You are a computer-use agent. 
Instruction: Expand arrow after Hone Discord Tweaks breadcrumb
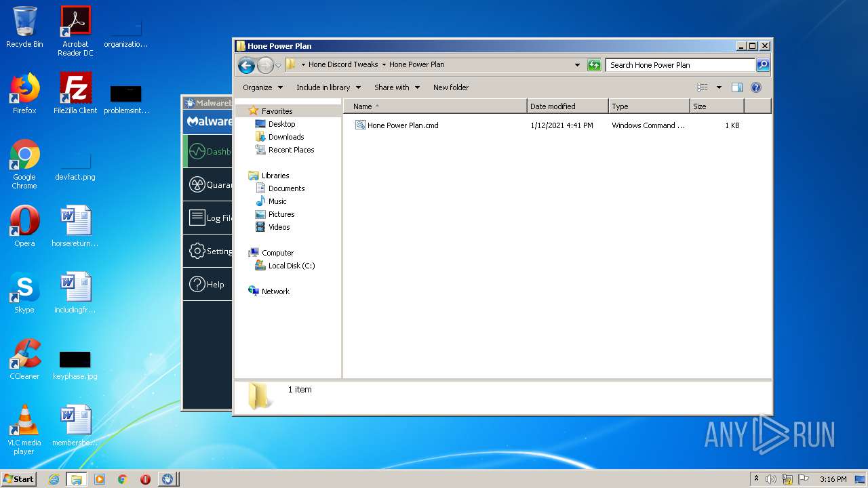[384, 65]
